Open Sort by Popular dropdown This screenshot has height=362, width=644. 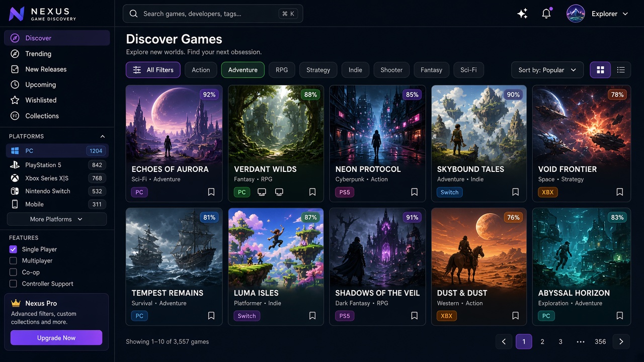[547, 70]
